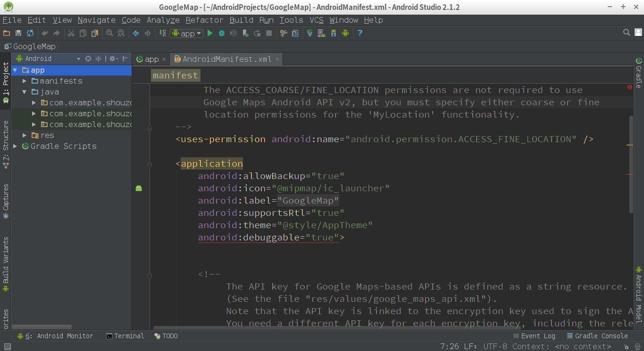Viewport: 644px width, 351px height.
Task: Expand the manifests folder
Action: click(25, 81)
